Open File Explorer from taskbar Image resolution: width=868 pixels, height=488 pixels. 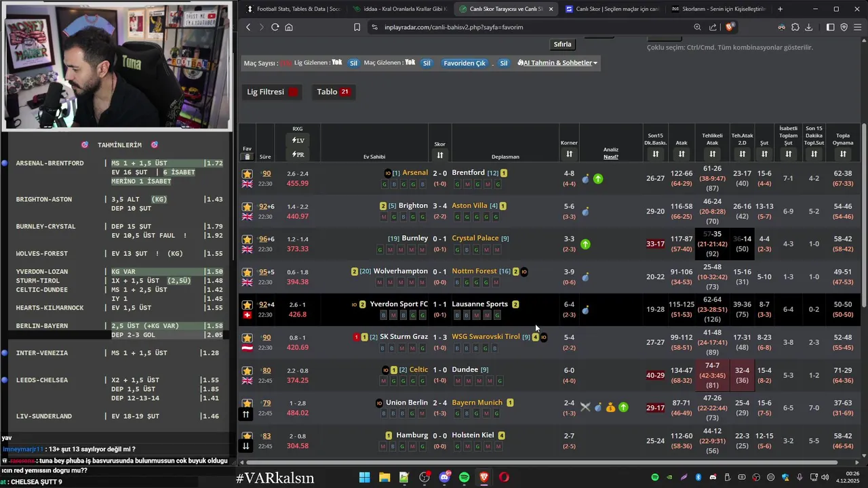click(384, 477)
